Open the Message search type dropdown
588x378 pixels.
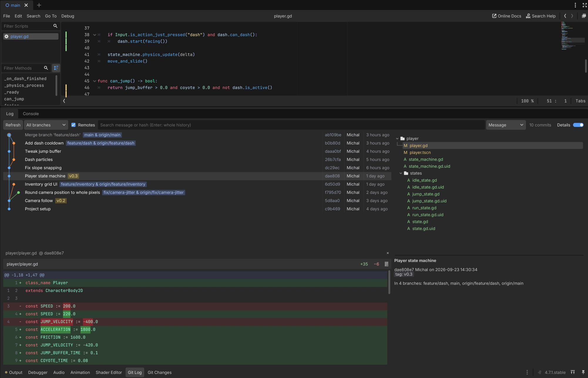506,125
